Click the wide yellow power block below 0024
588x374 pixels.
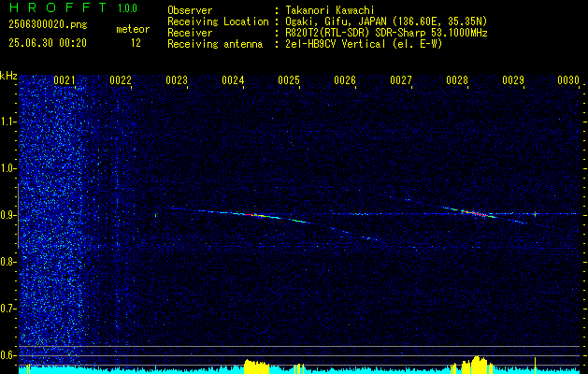(x=256, y=367)
